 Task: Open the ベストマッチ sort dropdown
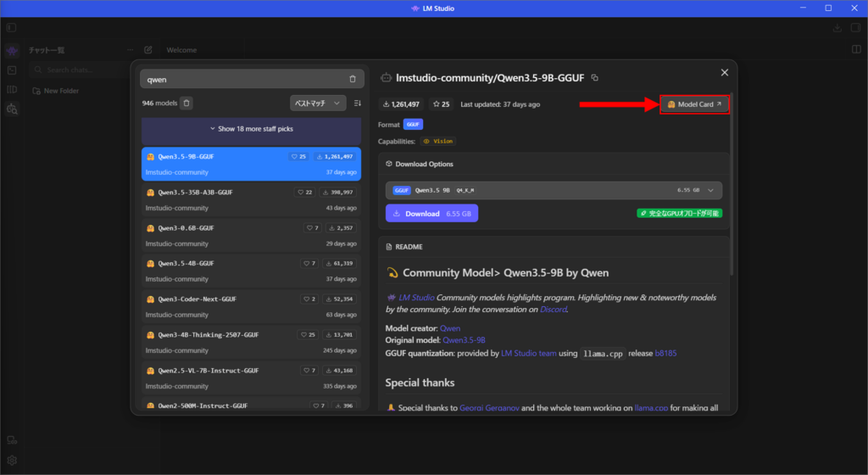[x=318, y=103]
